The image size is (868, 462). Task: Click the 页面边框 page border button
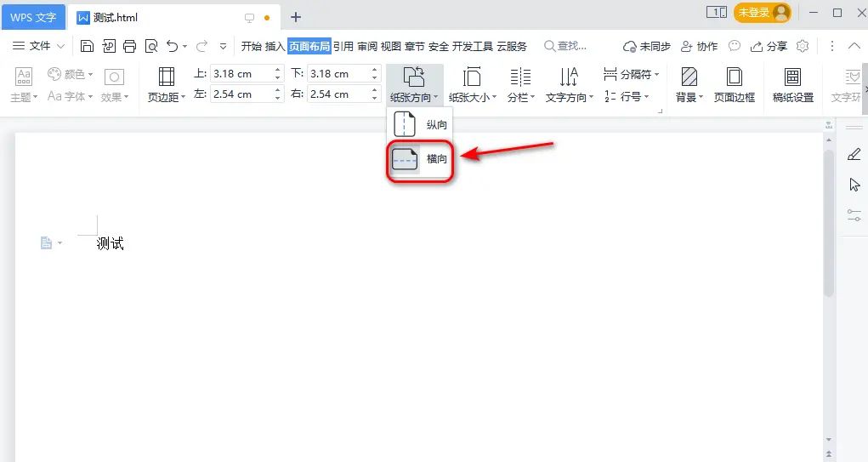tap(735, 85)
